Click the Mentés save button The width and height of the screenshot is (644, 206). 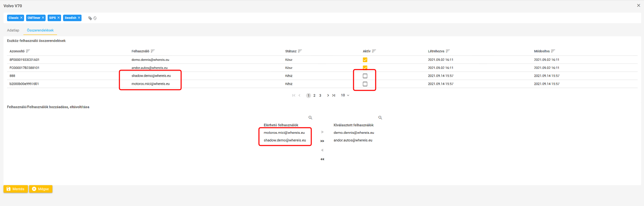click(15, 189)
